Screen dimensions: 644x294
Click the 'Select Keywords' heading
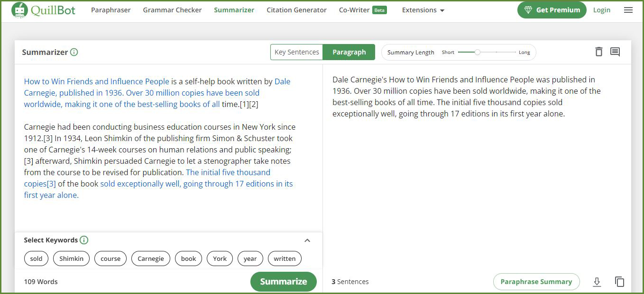coord(51,240)
